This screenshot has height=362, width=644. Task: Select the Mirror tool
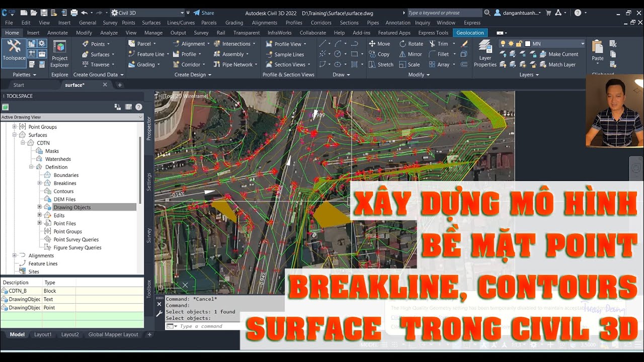click(x=411, y=54)
